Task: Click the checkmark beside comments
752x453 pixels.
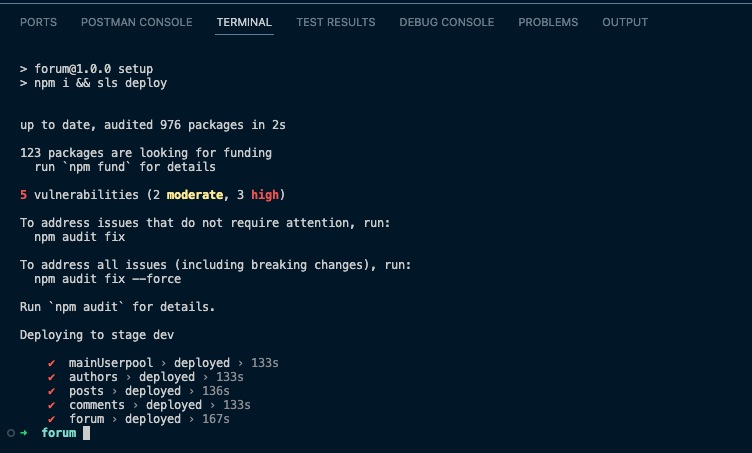Action: [x=51, y=405]
